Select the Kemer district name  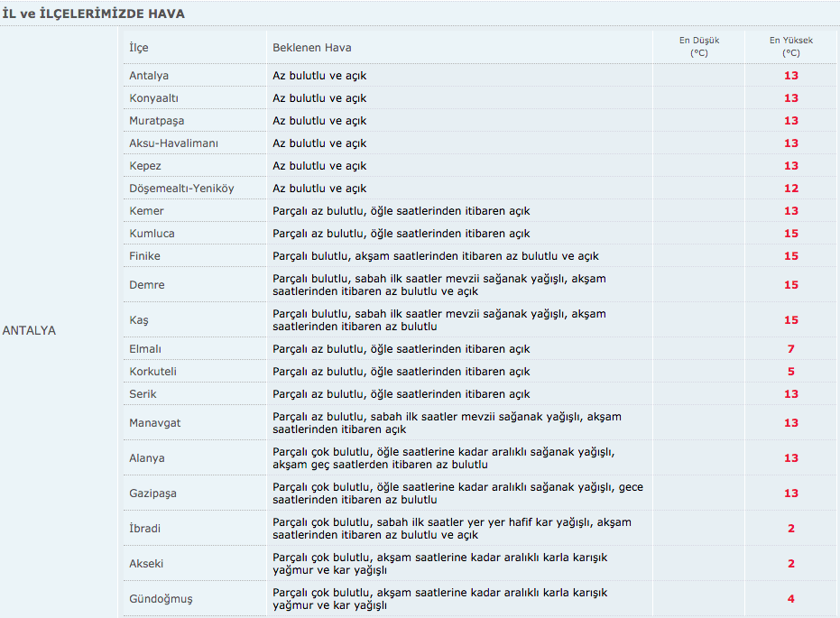146,210
